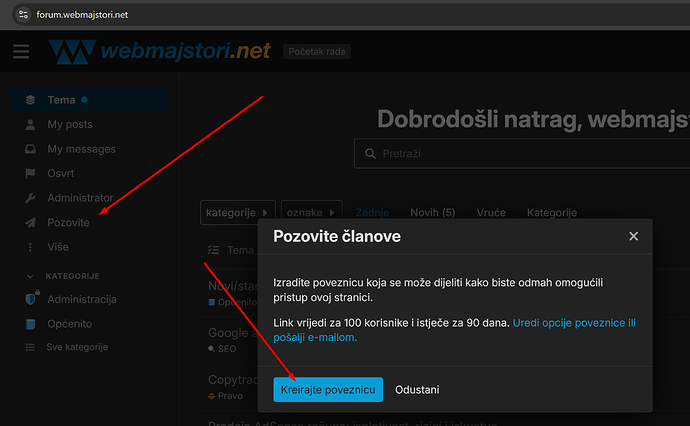Image resolution: width=690 pixels, height=426 pixels.
Task: Click the layers icon beside Tema
Action: pos(30,100)
